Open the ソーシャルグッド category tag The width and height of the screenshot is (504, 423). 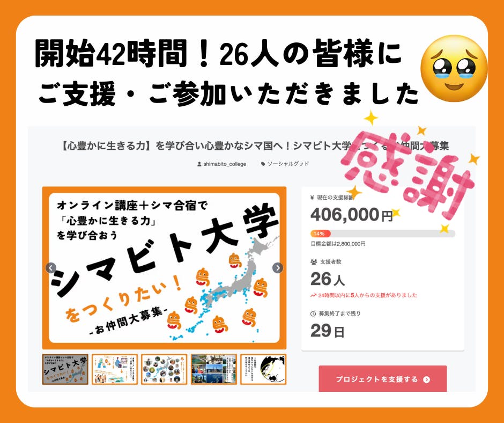click(288, 164)
